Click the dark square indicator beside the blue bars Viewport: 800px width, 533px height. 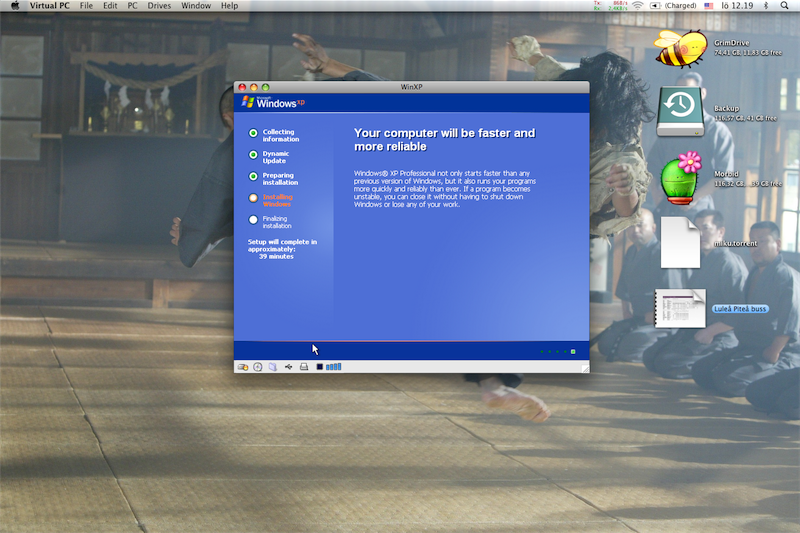(x=319, y=367)
